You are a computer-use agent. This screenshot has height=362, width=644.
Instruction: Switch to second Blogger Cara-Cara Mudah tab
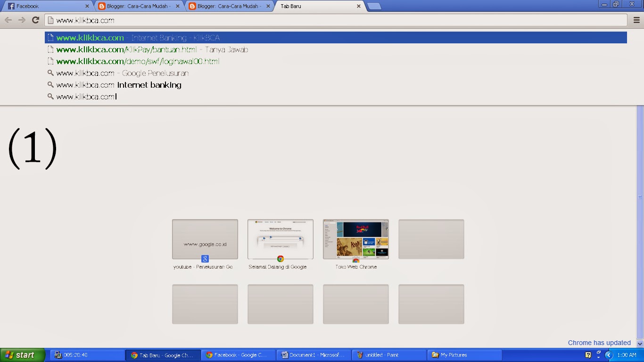pos(228,6)
